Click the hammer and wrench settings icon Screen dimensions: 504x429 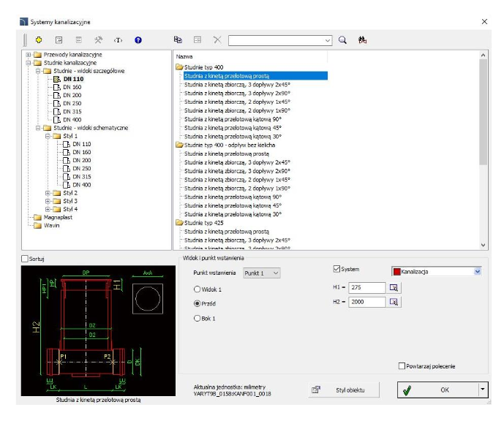[98, 41]
